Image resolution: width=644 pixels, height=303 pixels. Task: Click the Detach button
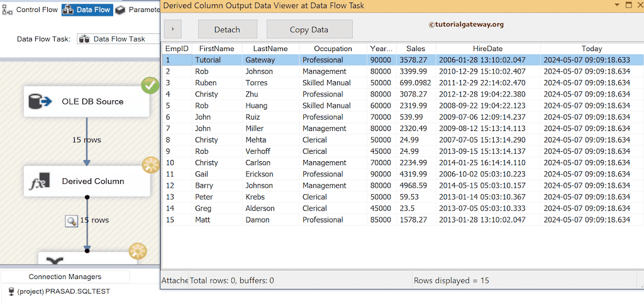point(228,29)
